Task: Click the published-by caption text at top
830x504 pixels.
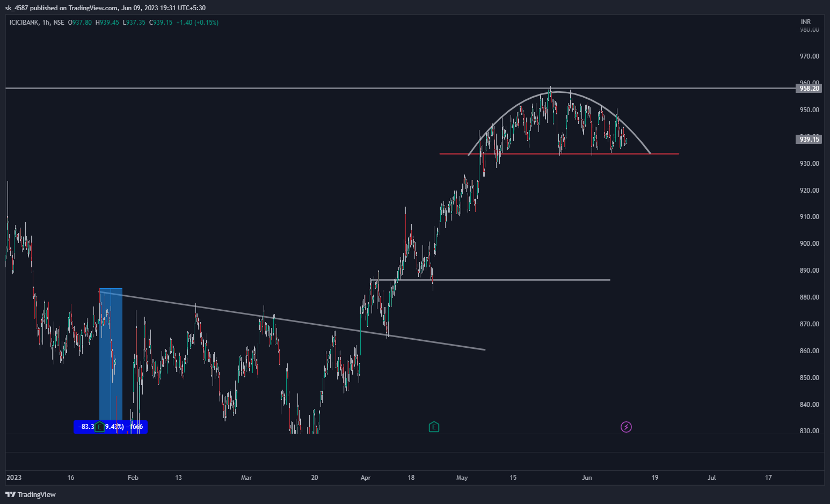Action: [x=105, y=8]
